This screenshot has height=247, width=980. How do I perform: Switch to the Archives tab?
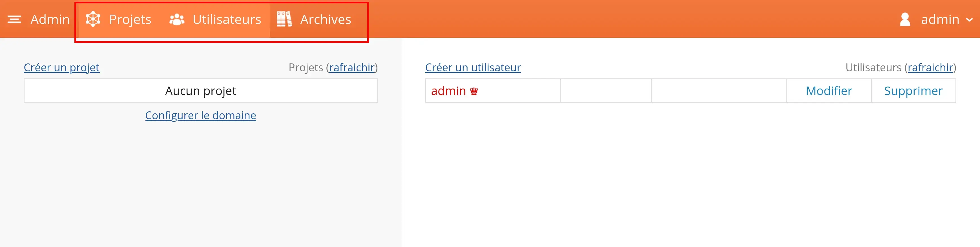tap(325, 19)
